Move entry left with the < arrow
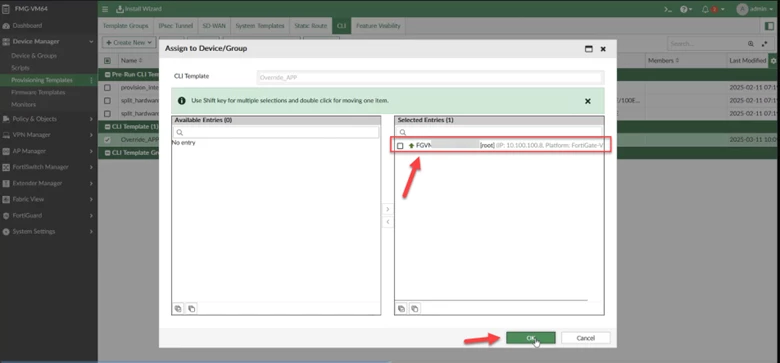The image size is (780, 363). (x=388, y=222)
